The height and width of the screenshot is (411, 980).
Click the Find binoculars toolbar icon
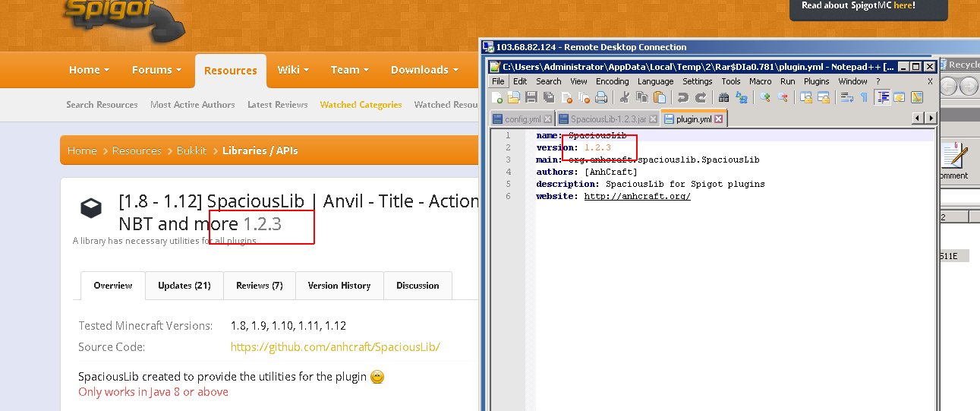(x=723, y=97)
